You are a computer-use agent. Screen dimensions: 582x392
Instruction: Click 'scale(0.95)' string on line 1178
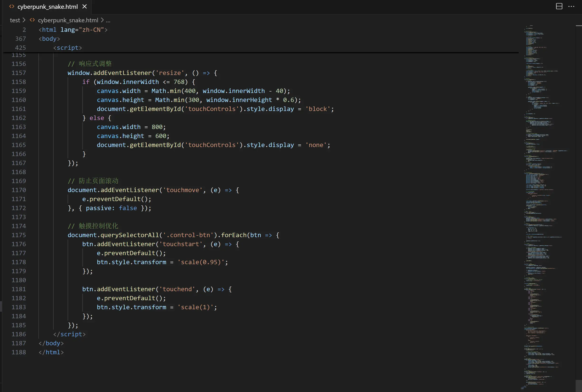(201, 262)
